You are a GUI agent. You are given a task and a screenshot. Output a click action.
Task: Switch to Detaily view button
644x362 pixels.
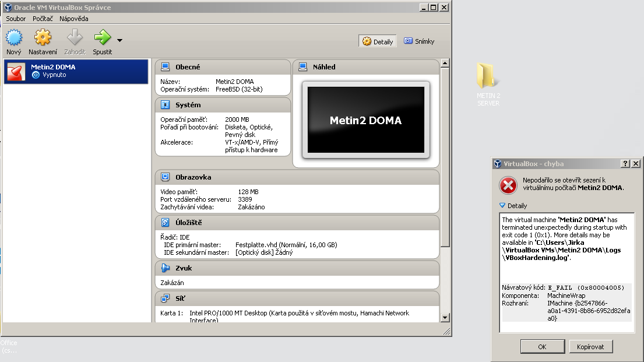[x=378, y=41]
